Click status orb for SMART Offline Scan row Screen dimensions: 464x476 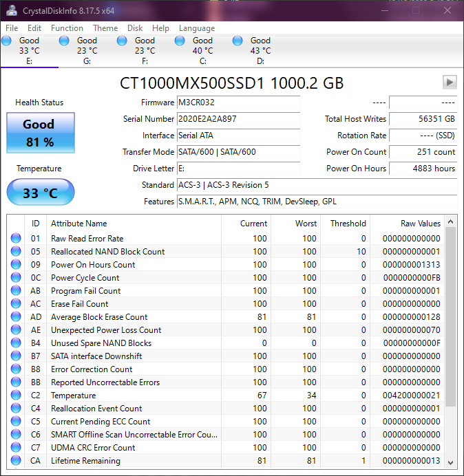pos(16,434)
